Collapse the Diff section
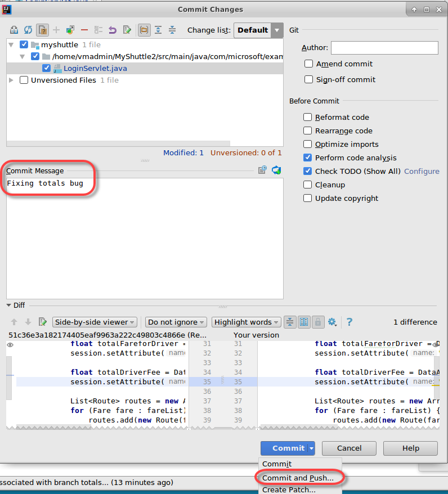 point(9,305)
